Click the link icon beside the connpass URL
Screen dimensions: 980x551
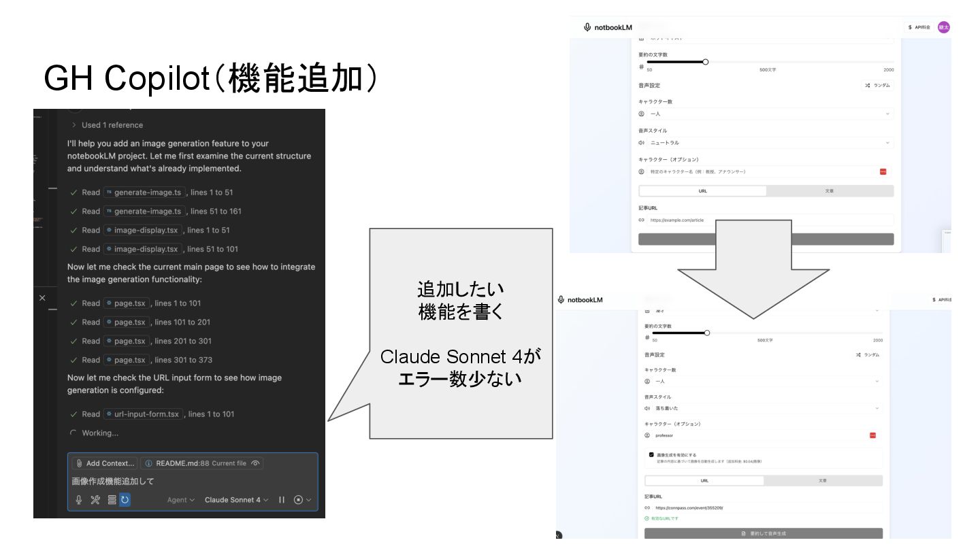click(x=647, y=507)
